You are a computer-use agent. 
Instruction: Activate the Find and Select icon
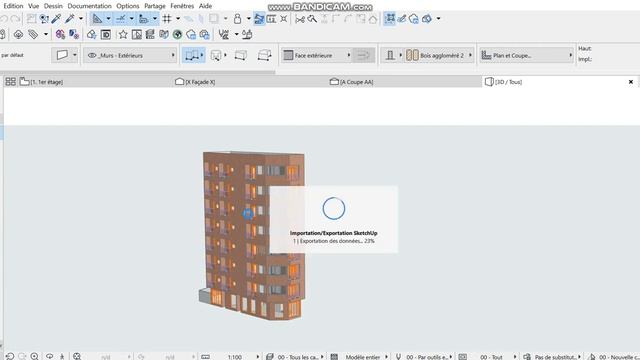click(44, 18)
